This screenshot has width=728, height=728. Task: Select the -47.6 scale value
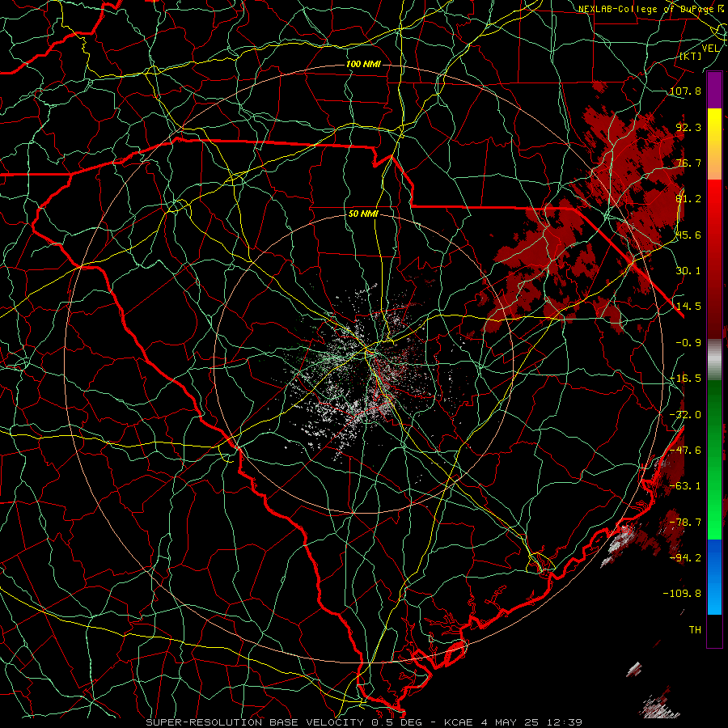pos(685,451)
